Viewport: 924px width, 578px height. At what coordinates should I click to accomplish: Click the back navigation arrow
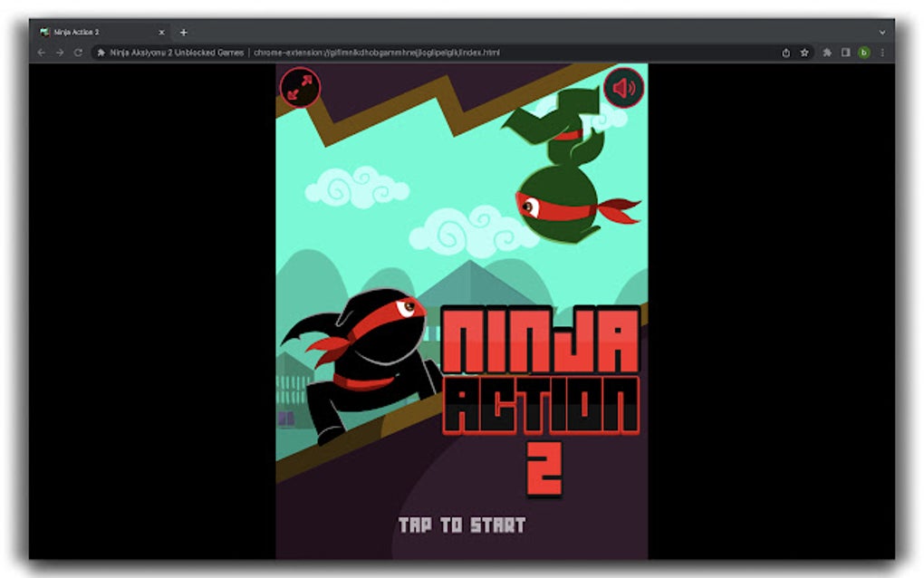(40, 53)
